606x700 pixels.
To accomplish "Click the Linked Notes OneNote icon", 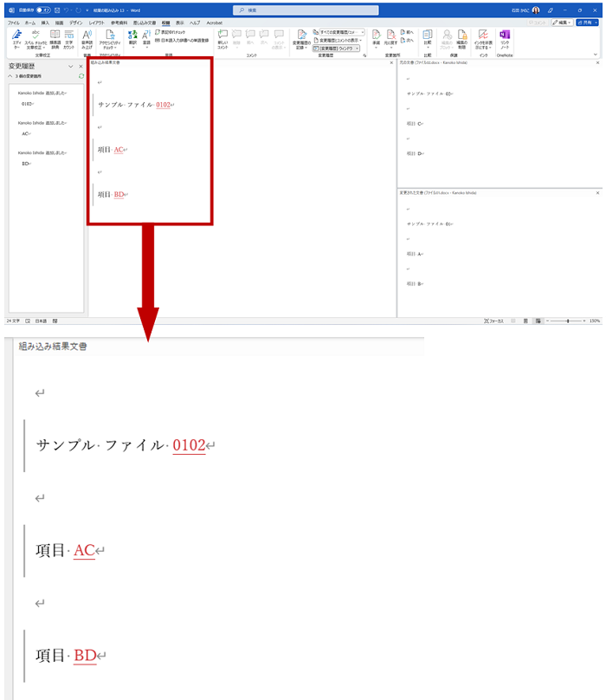I will (505, 37).
